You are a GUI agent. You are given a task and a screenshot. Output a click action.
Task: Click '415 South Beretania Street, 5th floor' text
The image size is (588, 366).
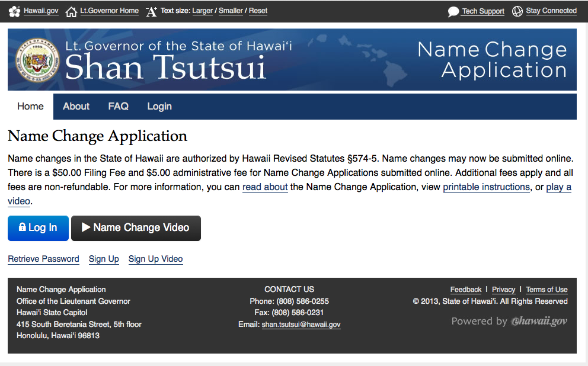[x=79, y=325]
